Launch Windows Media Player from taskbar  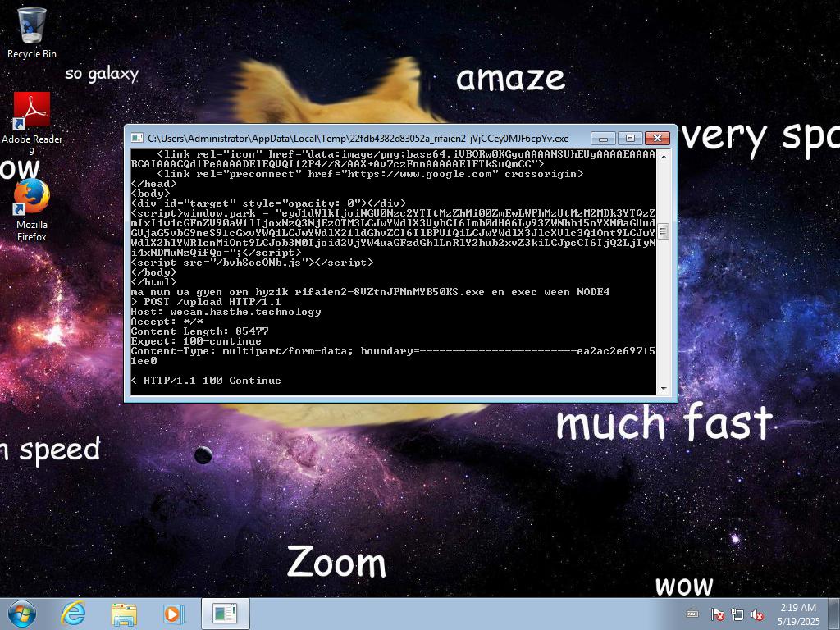174,614
